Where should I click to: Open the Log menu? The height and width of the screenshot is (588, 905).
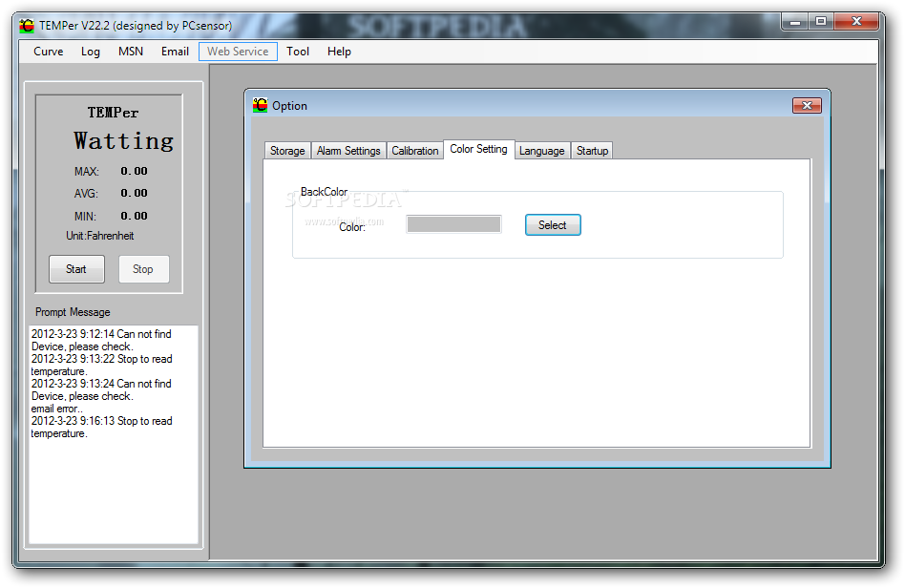pos(91,52)
